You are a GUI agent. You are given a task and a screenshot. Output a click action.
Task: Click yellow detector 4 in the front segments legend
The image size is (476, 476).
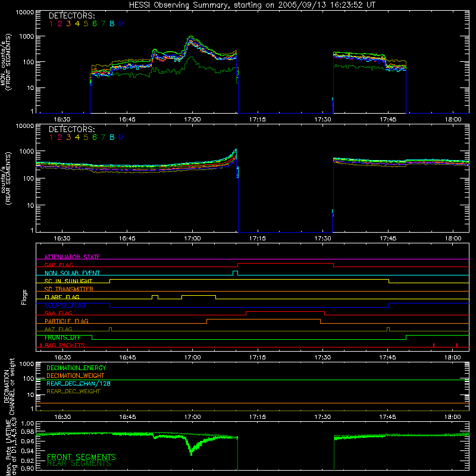tap(77, 24)
